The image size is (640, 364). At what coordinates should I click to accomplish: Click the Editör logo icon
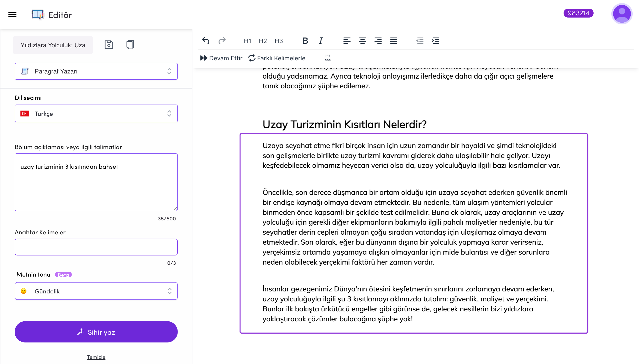click(38, 14)
